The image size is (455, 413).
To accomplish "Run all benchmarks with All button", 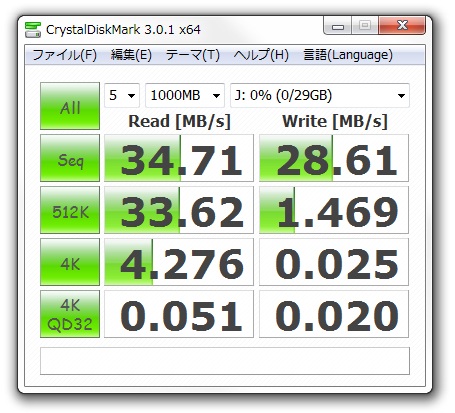I will coord(70,106).
